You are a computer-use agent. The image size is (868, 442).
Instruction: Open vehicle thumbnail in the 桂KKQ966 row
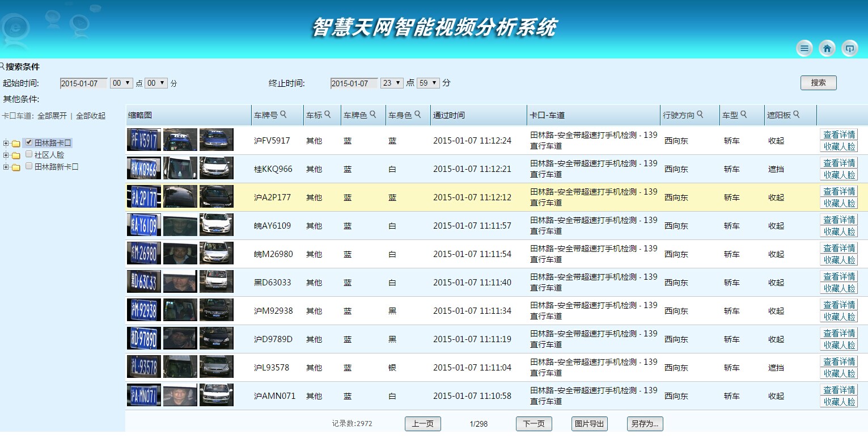[x=217, y=168]
